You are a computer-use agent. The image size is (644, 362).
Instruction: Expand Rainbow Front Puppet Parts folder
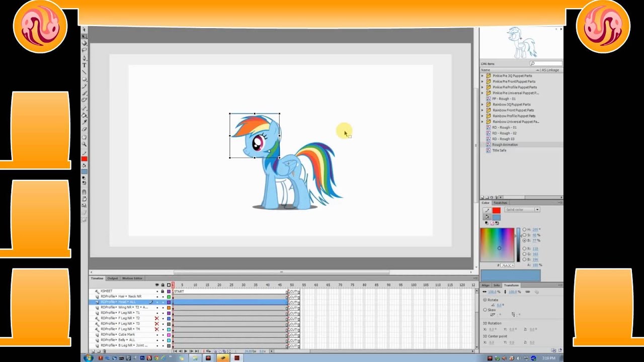(x=482, y=110)
